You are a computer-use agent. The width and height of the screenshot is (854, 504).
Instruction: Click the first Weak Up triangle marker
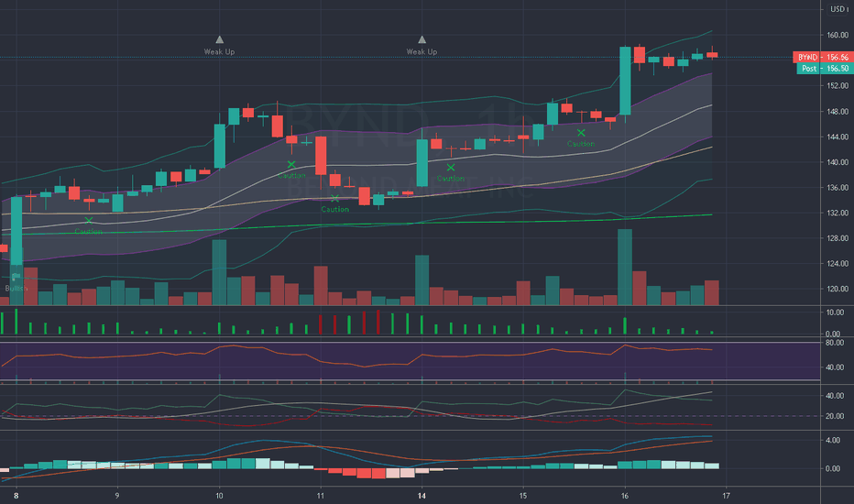point(220,39)
